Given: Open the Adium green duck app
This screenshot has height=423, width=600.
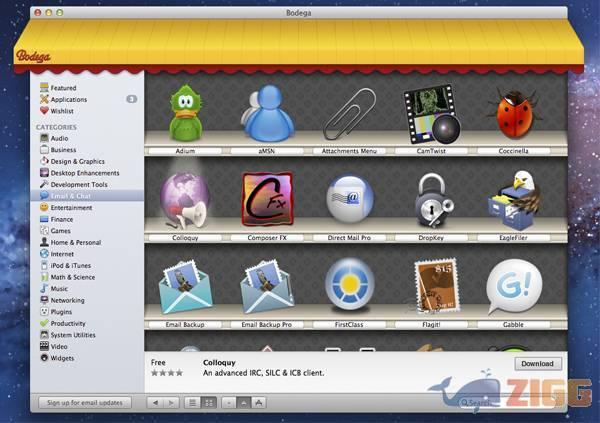Looking at the screenshot, I should click(185, 113).
